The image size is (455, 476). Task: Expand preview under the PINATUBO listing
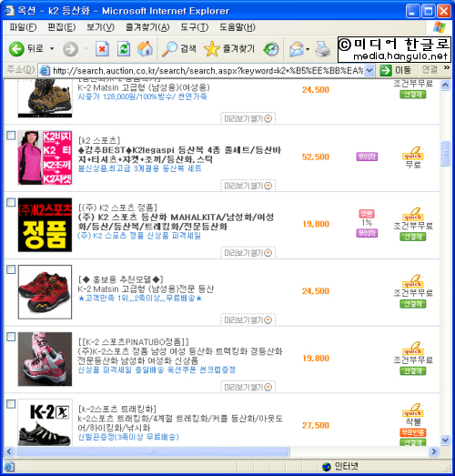click(248, 387)
